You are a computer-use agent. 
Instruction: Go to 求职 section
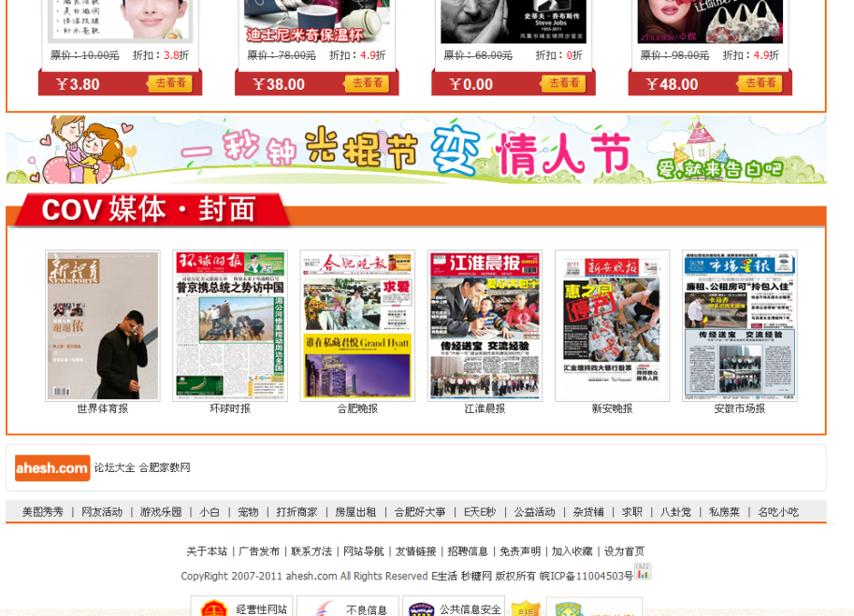pyautogui.click(x=631, y=512)
